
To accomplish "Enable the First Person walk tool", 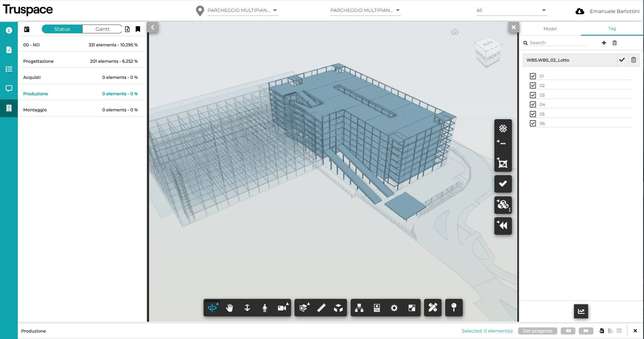I will (x=265, y=308).
